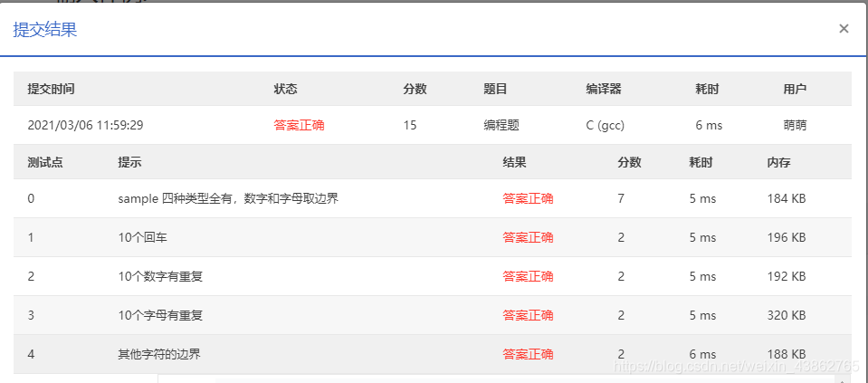Click the 196 KB memory value
The width and height of the screenshot is (868, 383).
(786, 237)
